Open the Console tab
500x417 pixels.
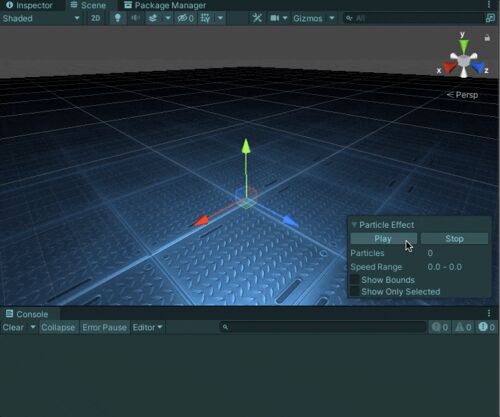[x=27, y=314]
